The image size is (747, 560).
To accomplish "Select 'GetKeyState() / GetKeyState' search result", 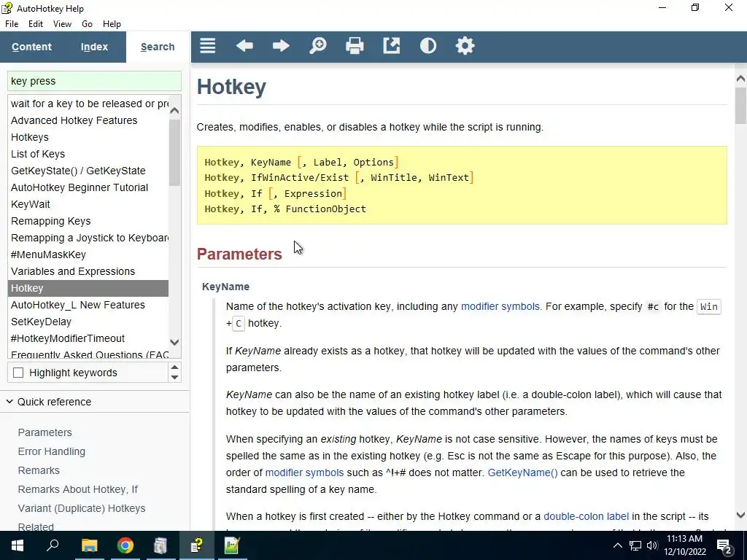I will point(88,171).
